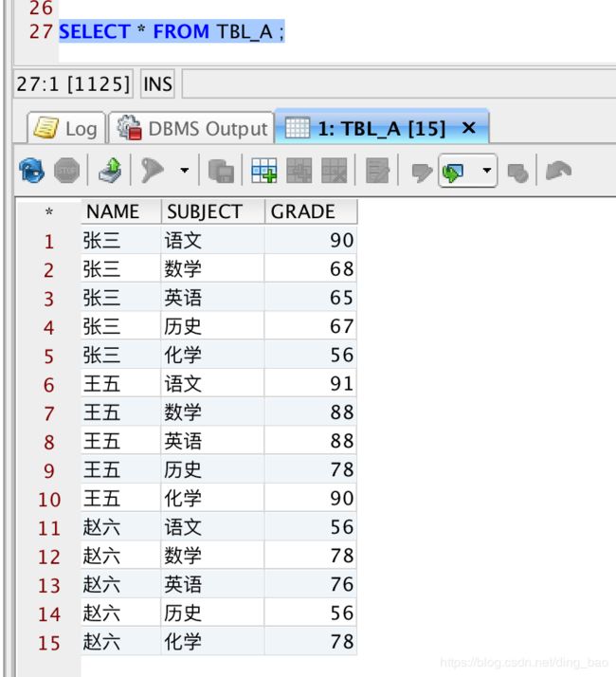Click the 化学 subject cell in row 15
Screen dimensions: 616x677
pyautogui.click(x=213, y=642)
